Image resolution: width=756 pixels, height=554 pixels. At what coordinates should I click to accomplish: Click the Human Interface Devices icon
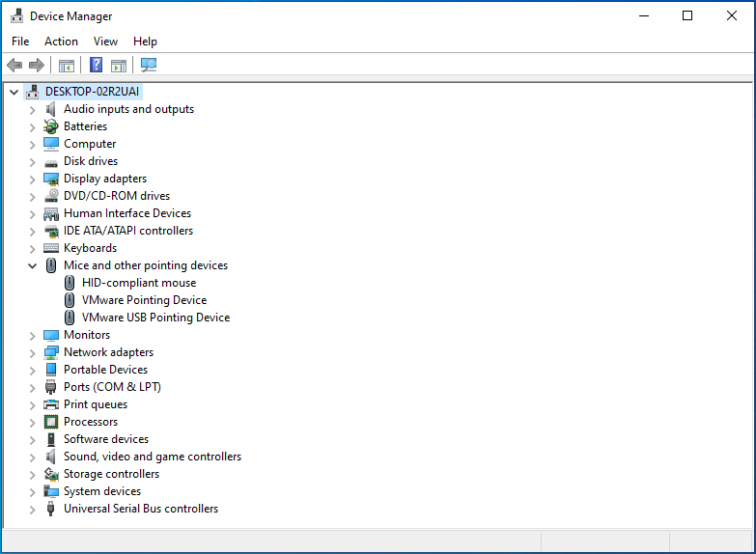(x=50, y=213)
